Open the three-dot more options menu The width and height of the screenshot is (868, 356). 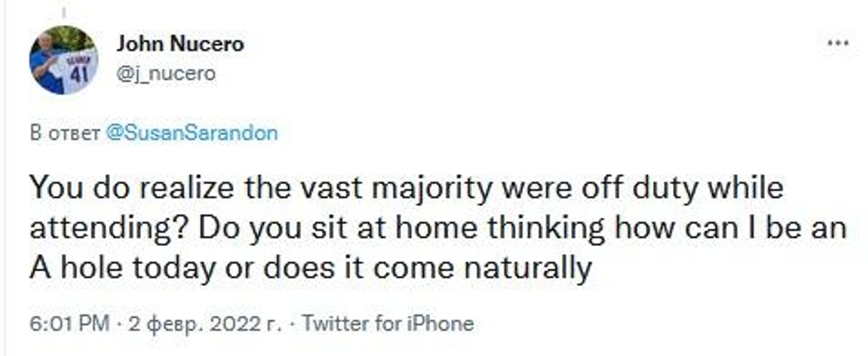coord(838,44)
